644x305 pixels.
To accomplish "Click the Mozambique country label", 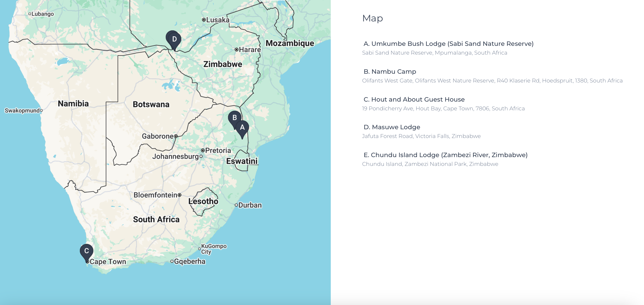I will [x=290, y=43].
